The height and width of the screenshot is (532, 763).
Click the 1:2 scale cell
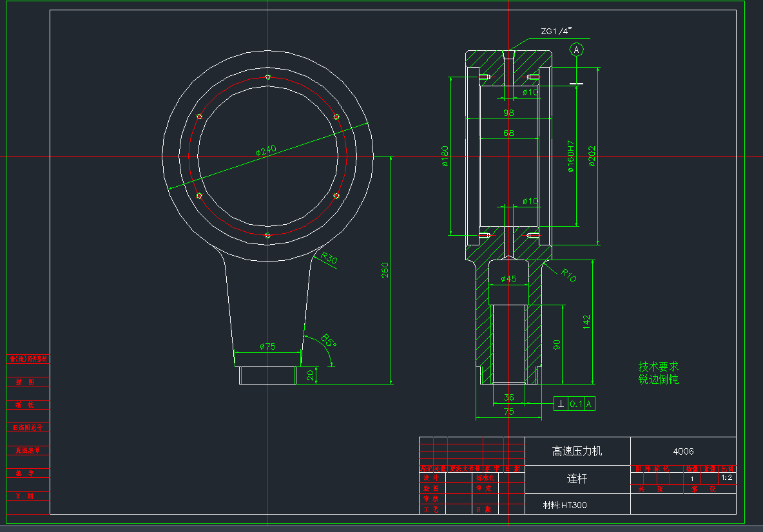(727, 478)
